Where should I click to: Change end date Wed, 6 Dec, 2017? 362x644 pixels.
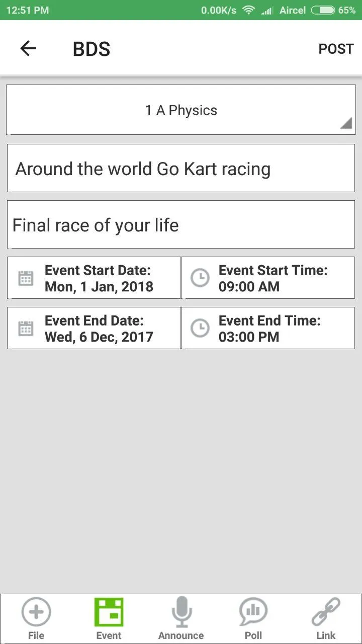[x=99, y=337]
